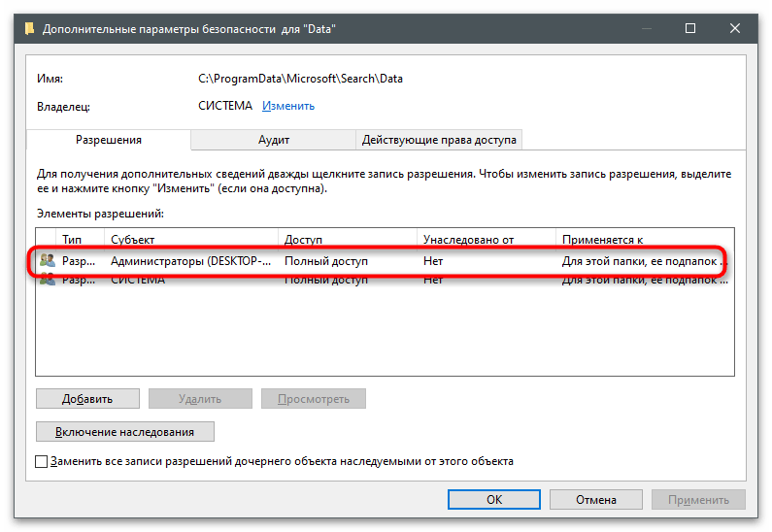
Task: Open the Аудит tab
Action: [x=274, y=140]
